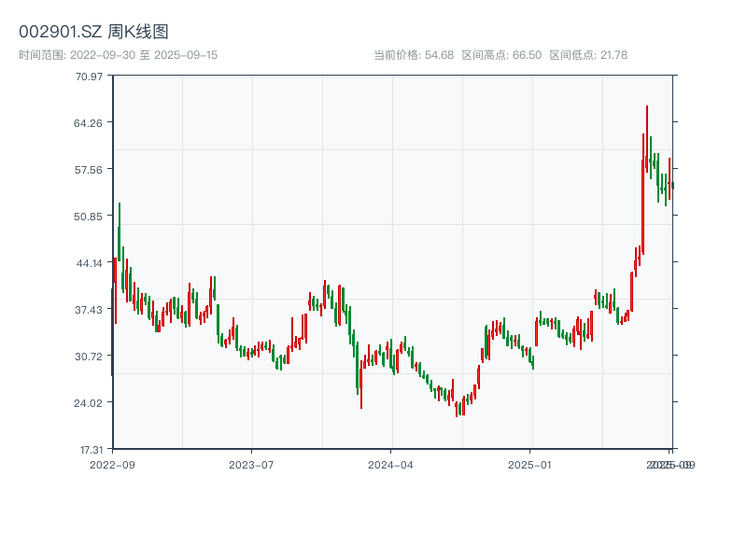Click the interval low label 区间低点: 21.78
Image resolution: width=747 pixels, height=560 pixels.
(588, 55)
